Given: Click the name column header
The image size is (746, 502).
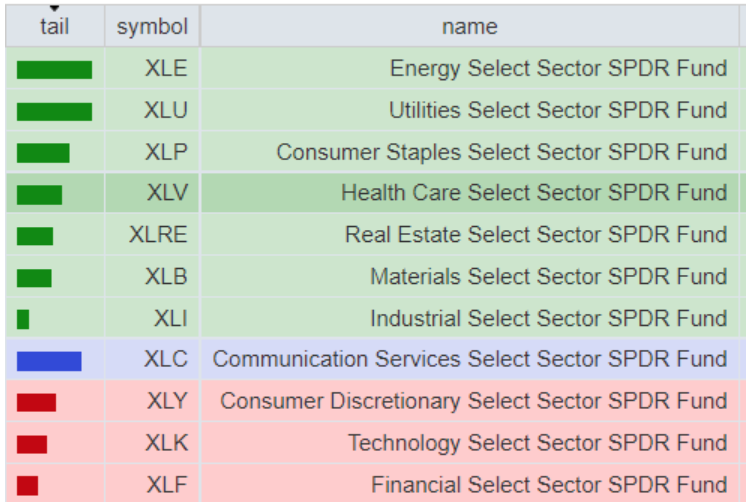Looking at the screenshot, I should pos(469,27).
